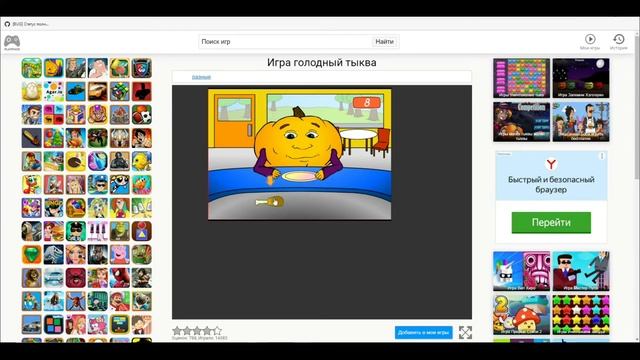Screen dimensions: 640x360
Task: Open the Christmas tree game icon
Action: [x=54, y=138]
